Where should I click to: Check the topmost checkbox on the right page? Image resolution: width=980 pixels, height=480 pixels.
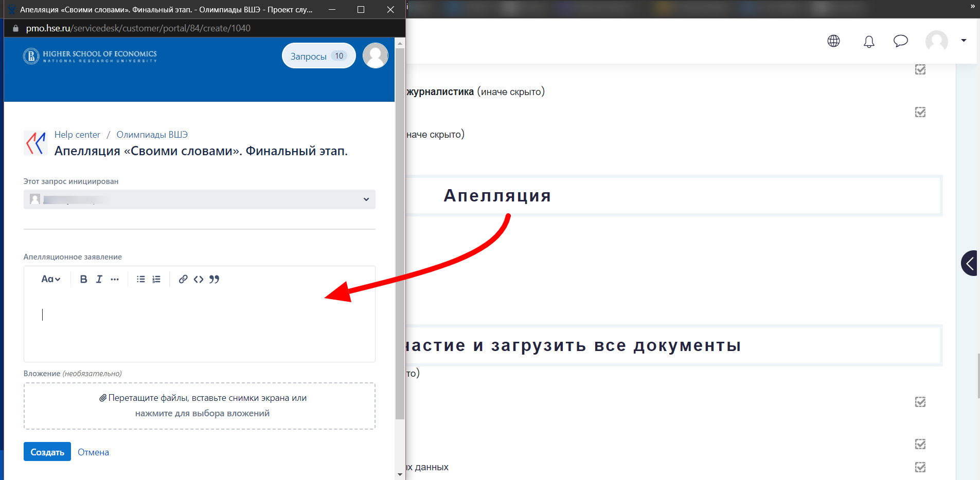coord(920,70)
